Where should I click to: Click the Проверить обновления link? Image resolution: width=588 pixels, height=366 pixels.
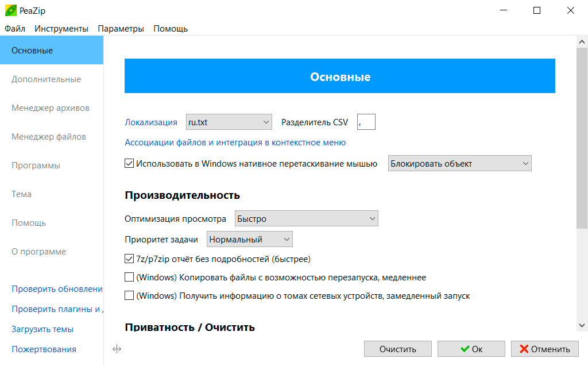[57, 288]
